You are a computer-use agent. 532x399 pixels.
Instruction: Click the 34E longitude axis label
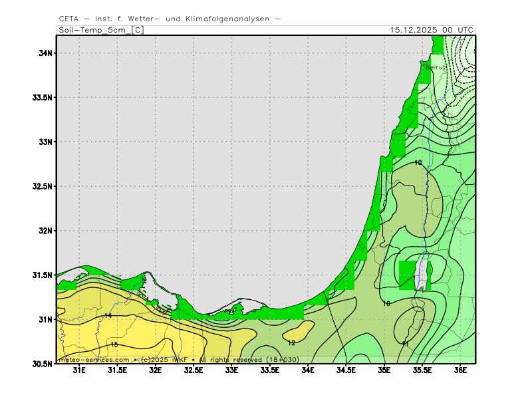point(308,370)
